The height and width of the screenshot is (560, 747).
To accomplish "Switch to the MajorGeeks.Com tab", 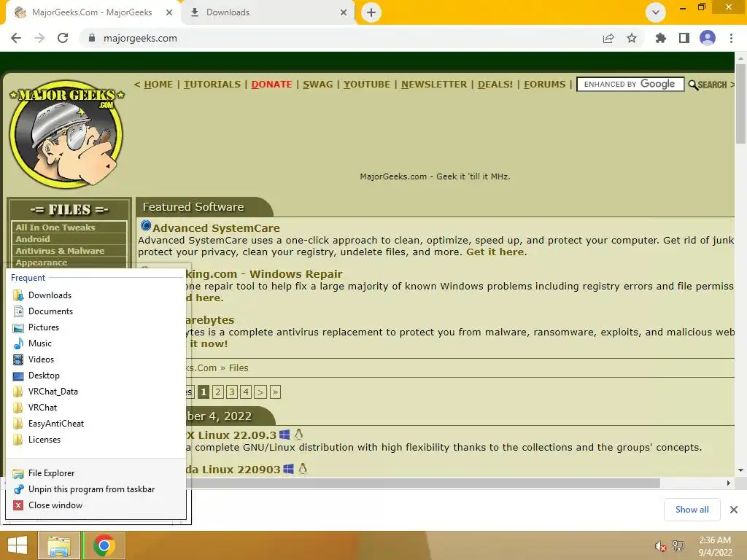I will (x=91, y=12).
